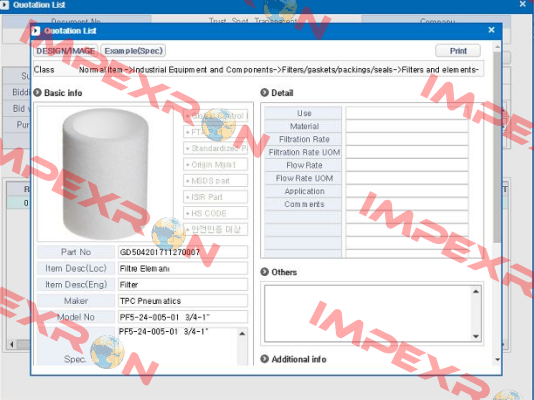This screenshot has height=400, width=534.
Task: Click the Others textbox scroll-down arrow
Action: point(476,337)
